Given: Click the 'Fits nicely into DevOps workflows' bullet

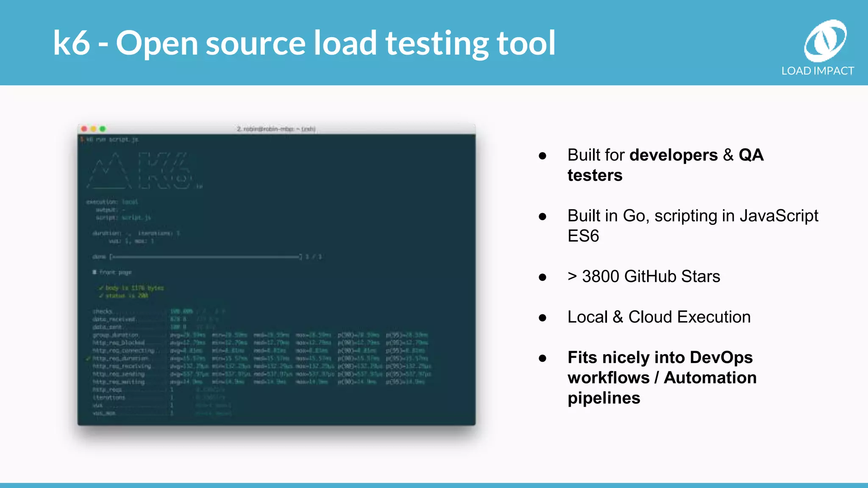Looking at the screenshot, I should pos(662,377).
